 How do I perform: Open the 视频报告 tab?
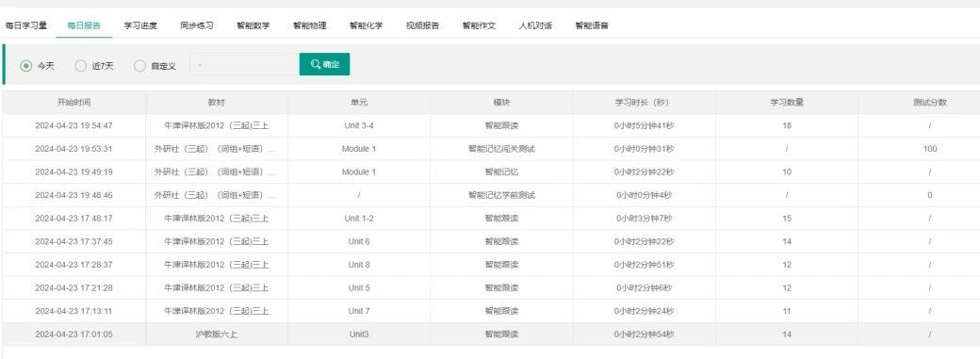tap(422, 25)
